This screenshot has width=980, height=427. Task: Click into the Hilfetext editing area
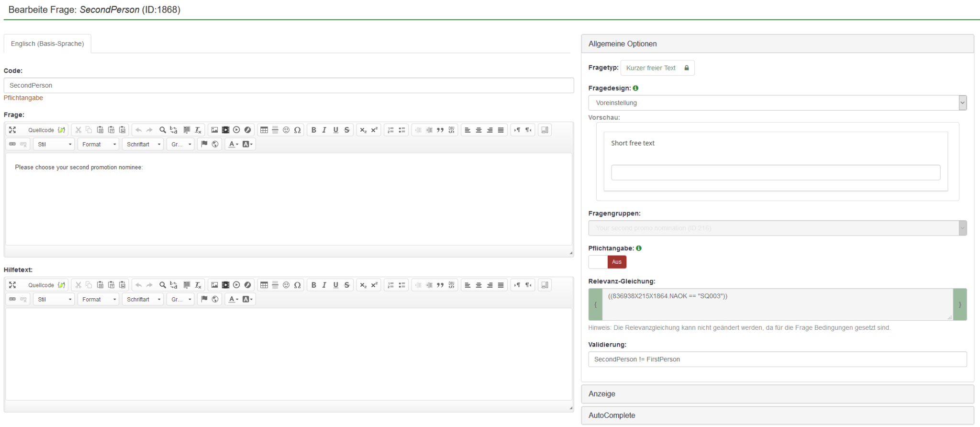tap(289, 354)
